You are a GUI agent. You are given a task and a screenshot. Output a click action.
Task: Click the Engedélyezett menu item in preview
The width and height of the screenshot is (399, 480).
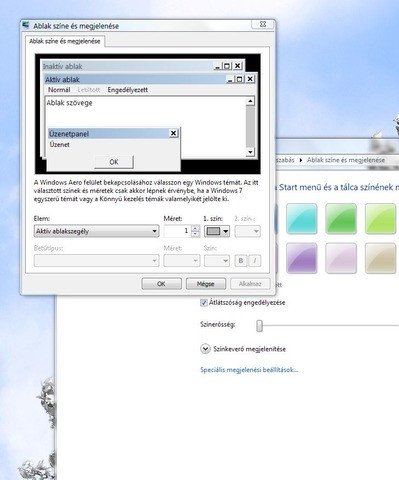(x=128, y=90)
